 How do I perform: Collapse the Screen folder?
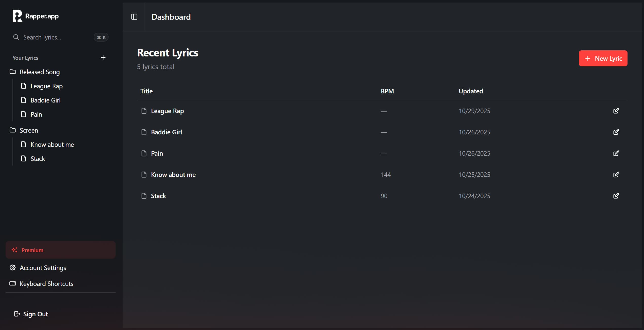29,130
